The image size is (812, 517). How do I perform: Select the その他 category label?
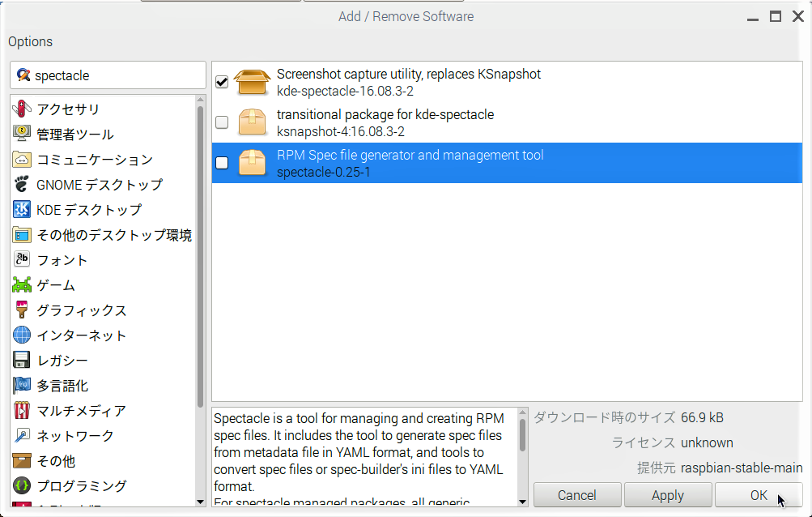[x=56, y=461]
